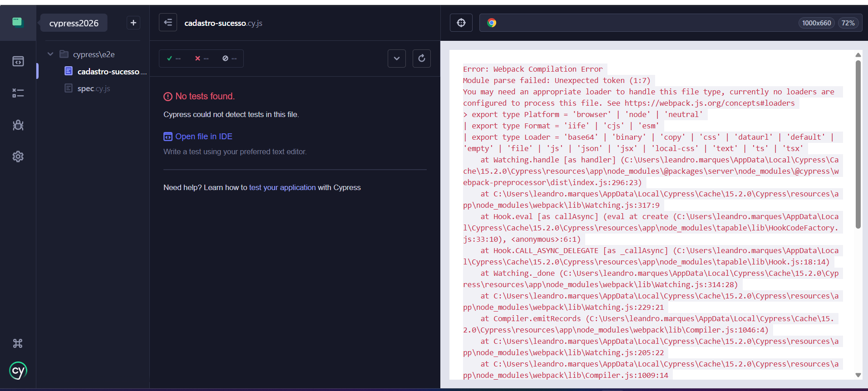Open the Runs list sidebar icon
868x391 pixels.
click(x=18, y=93)
